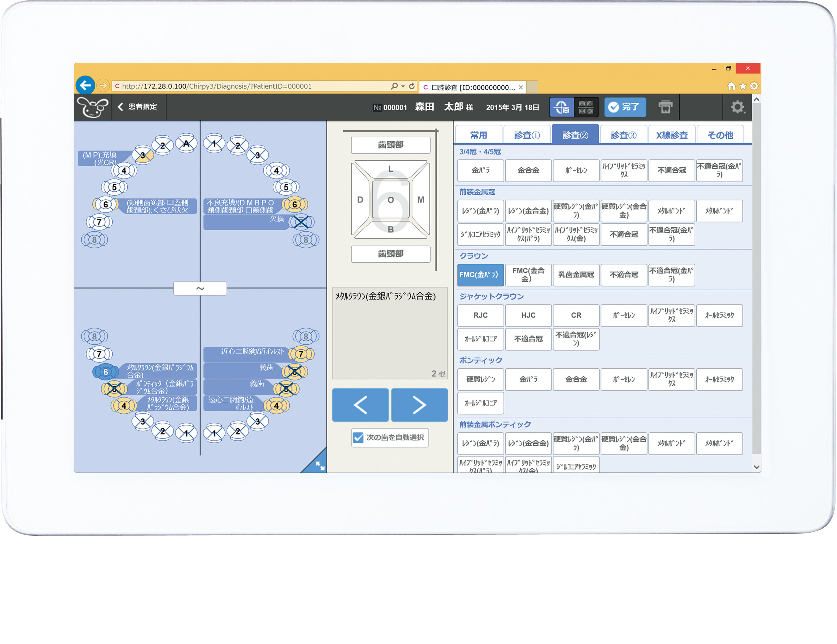The width and height of the screenshot is (837, 644).
Task: Click the browser refresh icon
Action: coord(412,86)
